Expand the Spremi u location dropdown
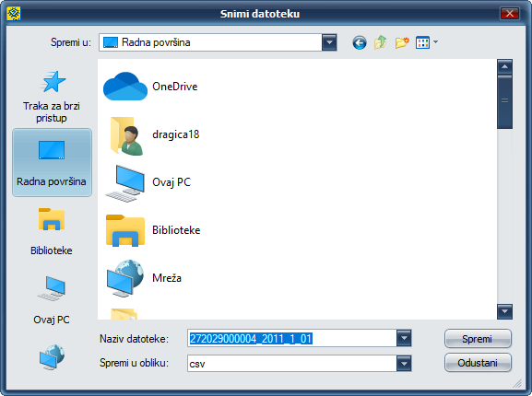532x396 pixels. coord(329,42)
